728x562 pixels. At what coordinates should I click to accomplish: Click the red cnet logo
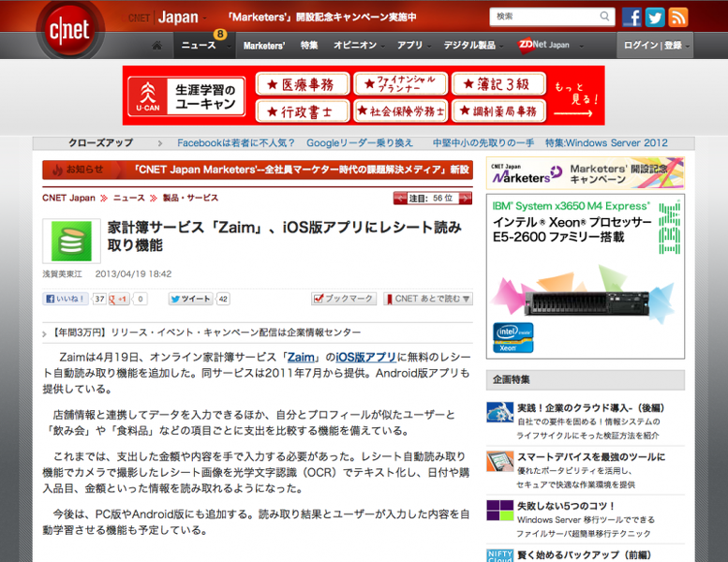point(69,30)
